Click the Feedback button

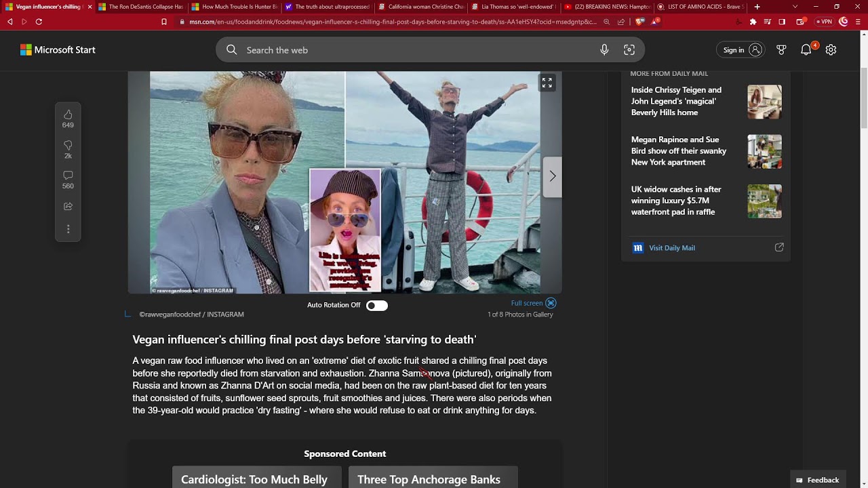(x=818, y=480)
